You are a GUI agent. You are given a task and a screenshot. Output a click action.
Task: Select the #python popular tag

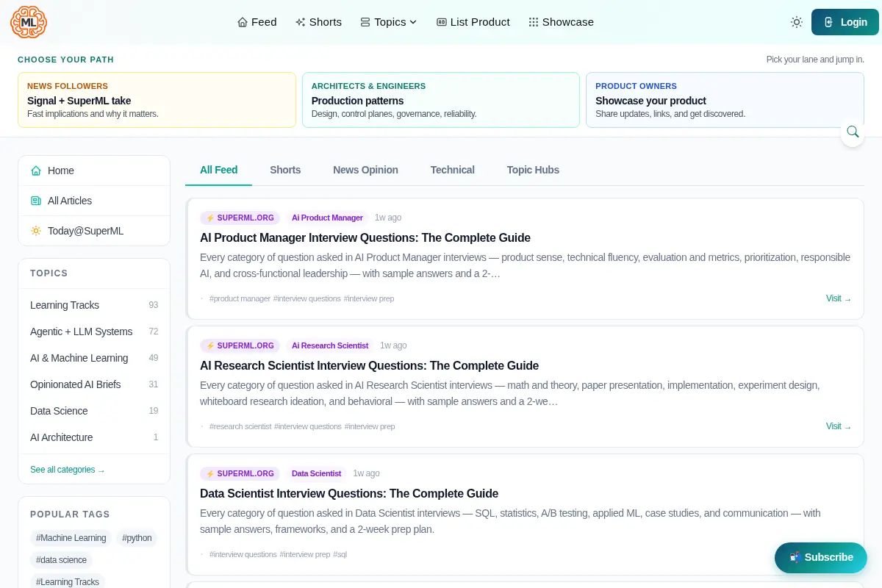[137, 538]
